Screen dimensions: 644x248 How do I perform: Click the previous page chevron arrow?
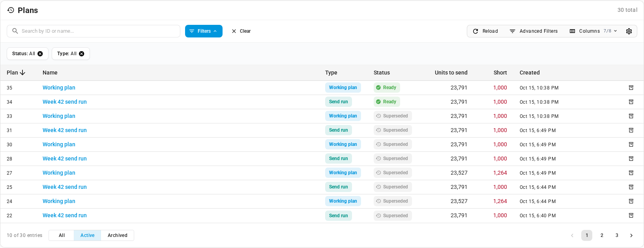pos(572,235)
